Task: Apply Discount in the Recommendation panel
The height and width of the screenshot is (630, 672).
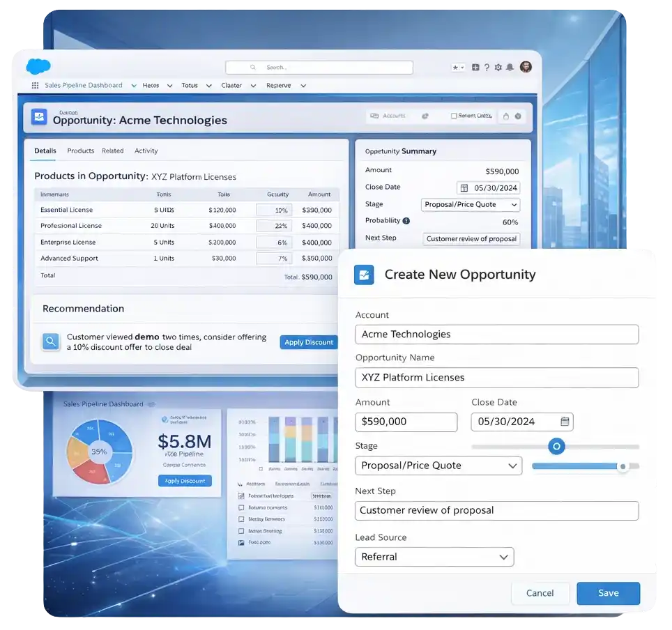Action: [309, 342]
